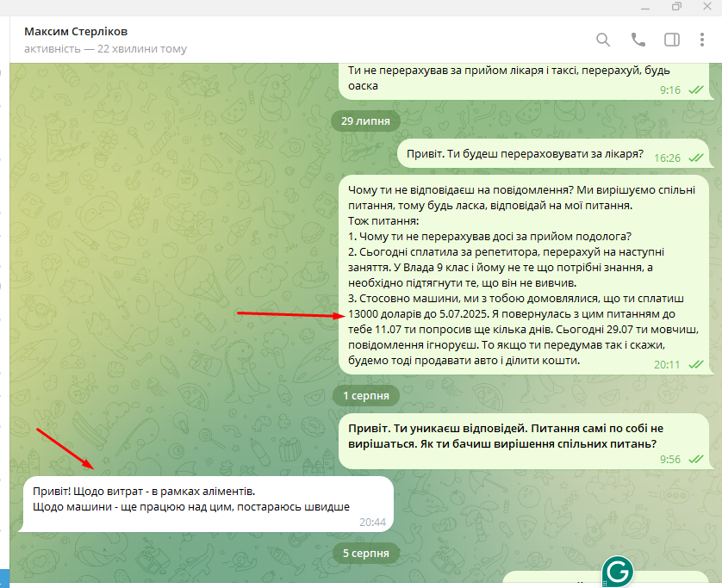Image resolution: width=722 pixels, height=588 pixels.
Task: Click the 20:44 timestamp on incoming message
Action: coord(372,523)
